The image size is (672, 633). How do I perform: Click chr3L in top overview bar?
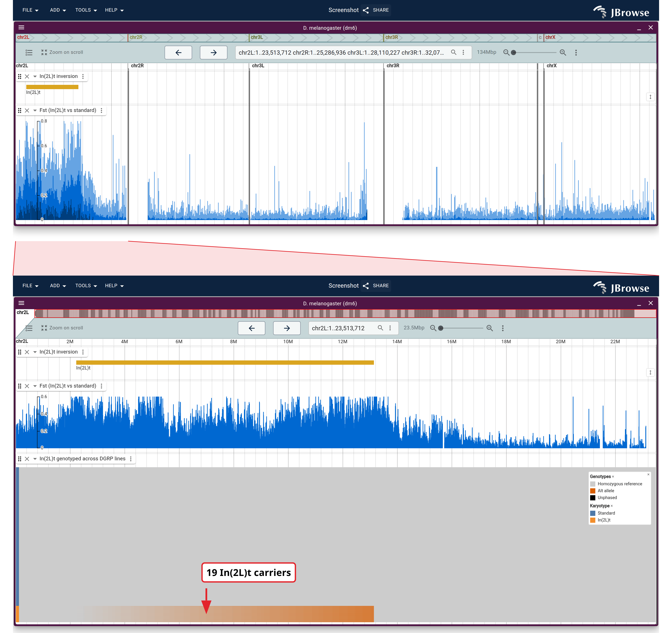(x=257, y=37)
